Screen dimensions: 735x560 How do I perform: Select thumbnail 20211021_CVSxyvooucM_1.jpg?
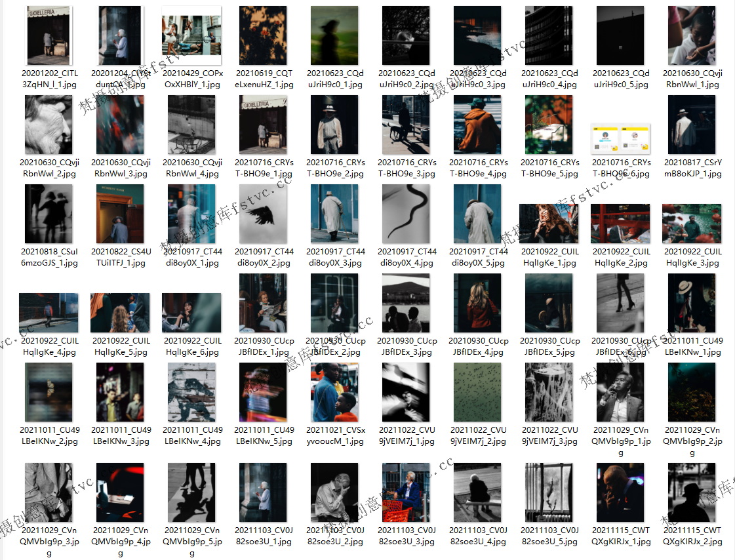point(334,392)
